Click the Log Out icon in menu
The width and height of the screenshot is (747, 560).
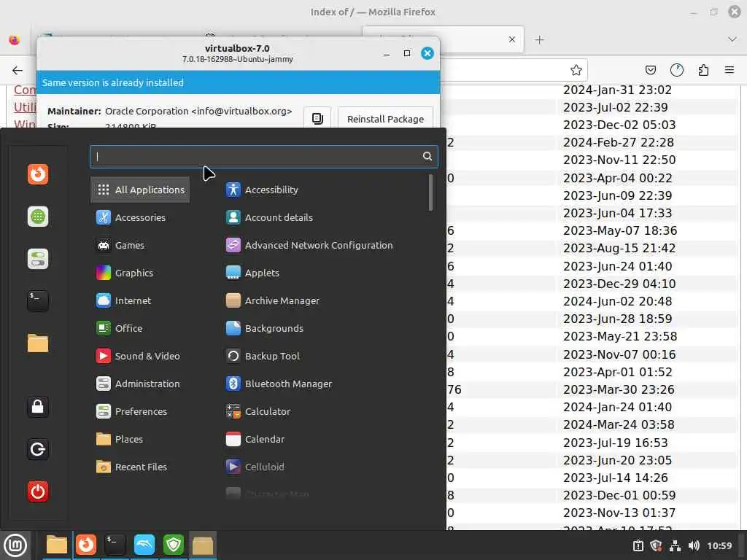pyautogui.click(x=38, y=449)
